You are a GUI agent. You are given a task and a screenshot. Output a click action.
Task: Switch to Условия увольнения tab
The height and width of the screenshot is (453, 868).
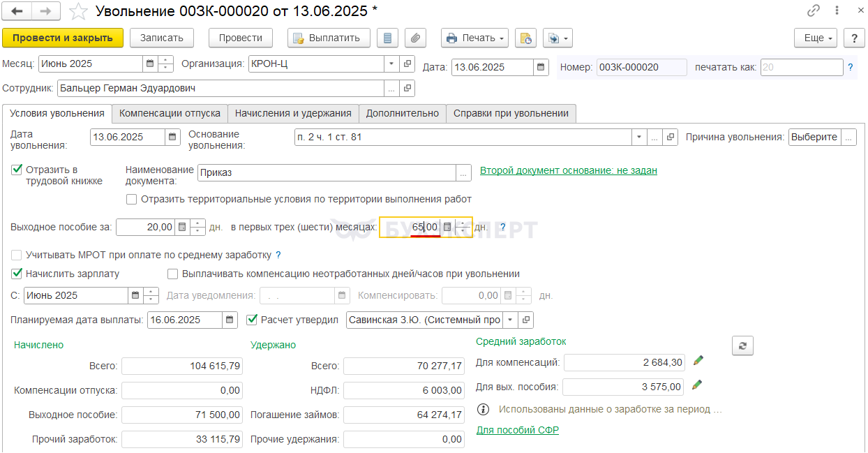click(x=57, y=113)
